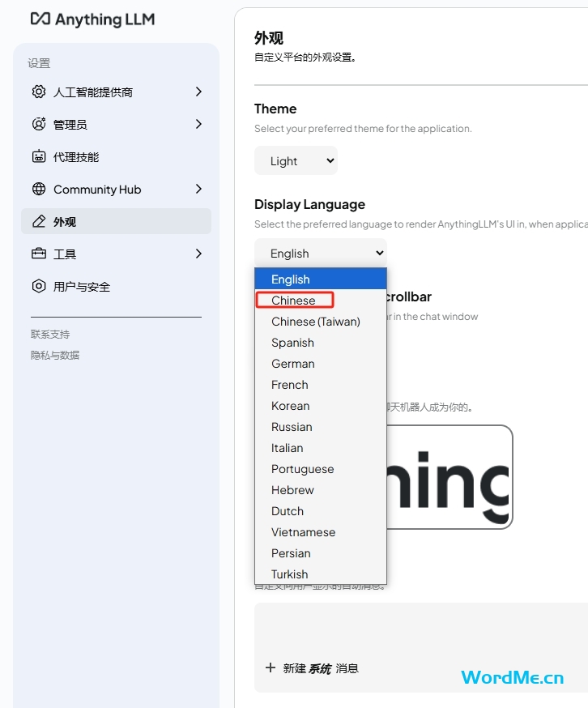The height and width of the screenshot is (708, 588).
Task: Click the 设置 sidebar label
Action: click(39, 63)
